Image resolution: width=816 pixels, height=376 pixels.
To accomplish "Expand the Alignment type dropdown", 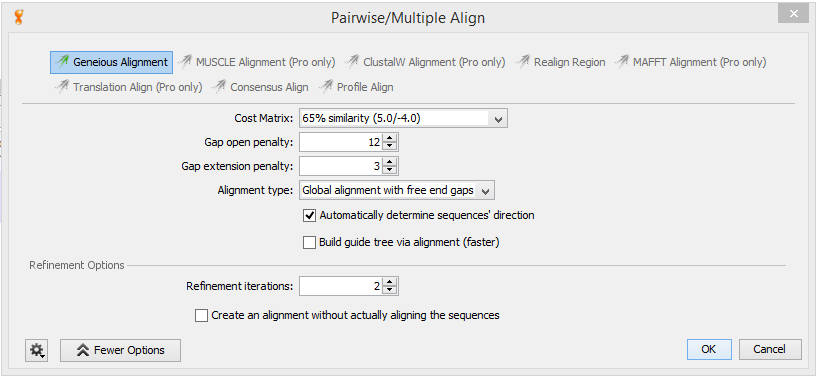I will tap(397, 191).
